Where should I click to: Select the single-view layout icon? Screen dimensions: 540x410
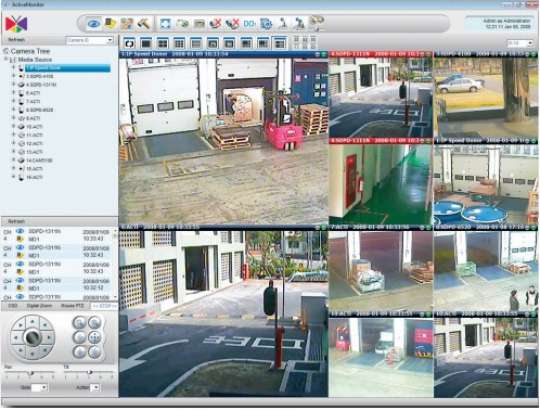pos(146,43)
